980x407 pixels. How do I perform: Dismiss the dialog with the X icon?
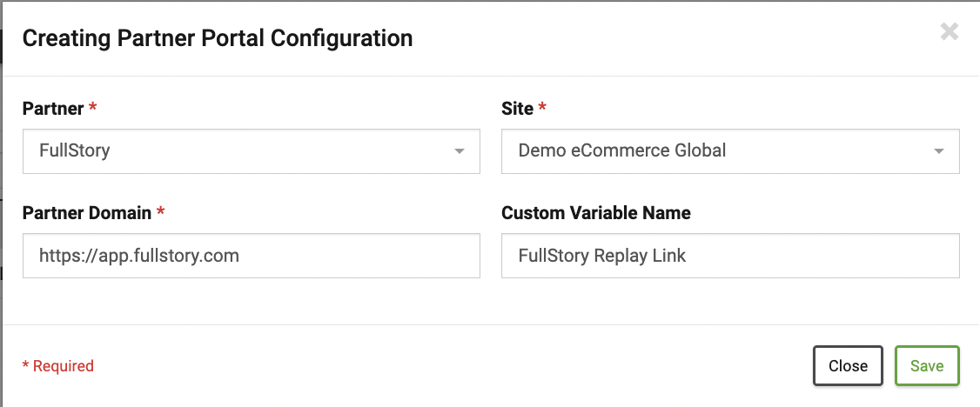(x=949, y=33)
